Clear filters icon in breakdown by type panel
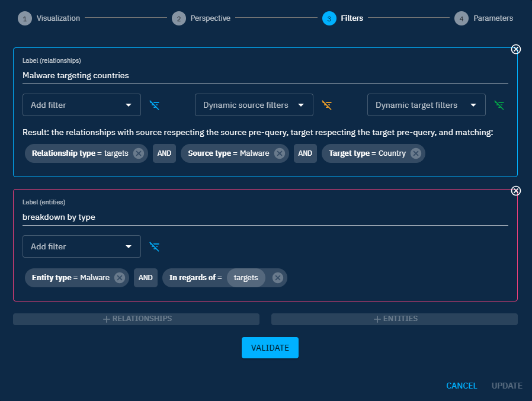 155,247
